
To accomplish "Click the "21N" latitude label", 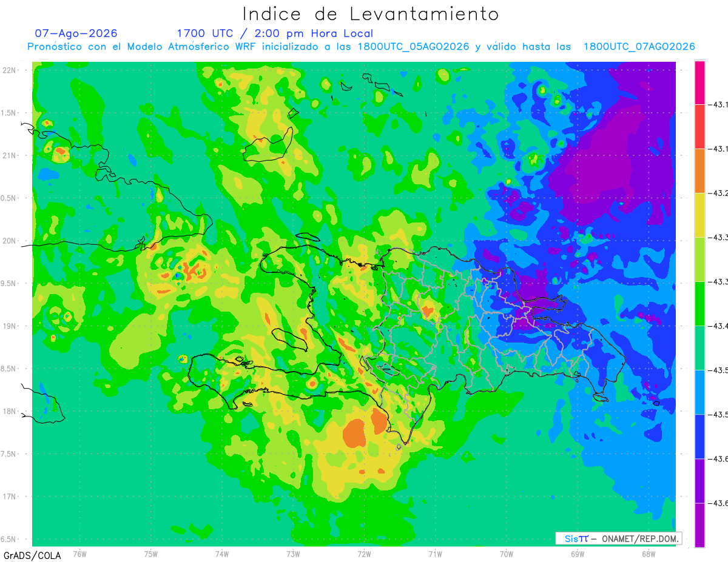I will click(9, 156).
